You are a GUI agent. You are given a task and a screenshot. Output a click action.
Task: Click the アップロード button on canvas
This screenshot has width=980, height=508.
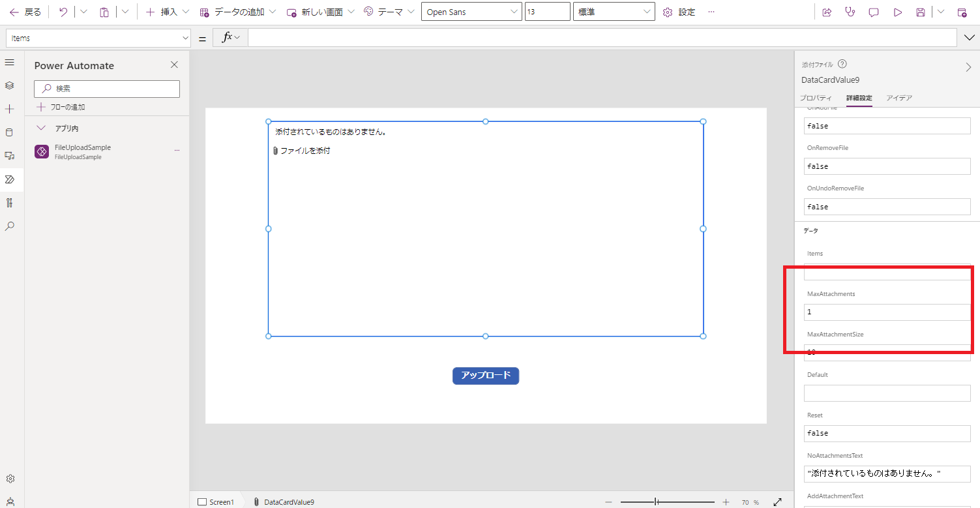point(486,376)
